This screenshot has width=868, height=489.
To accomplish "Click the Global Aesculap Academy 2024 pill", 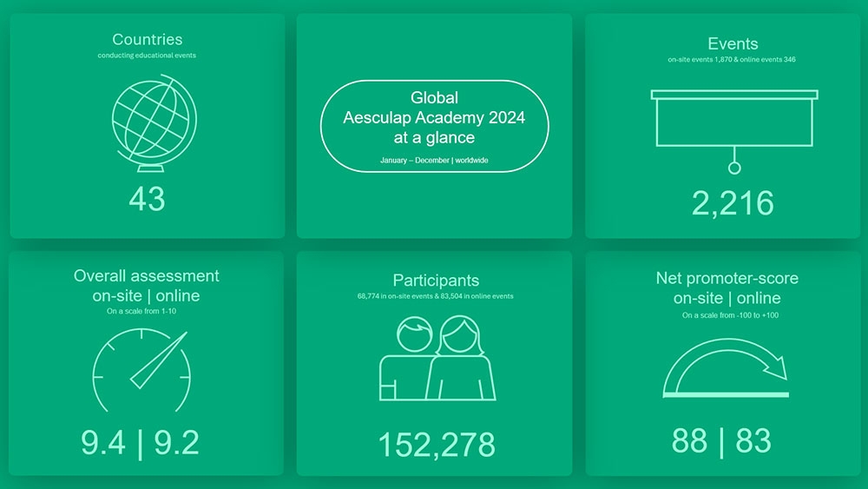I will point(434,126).
